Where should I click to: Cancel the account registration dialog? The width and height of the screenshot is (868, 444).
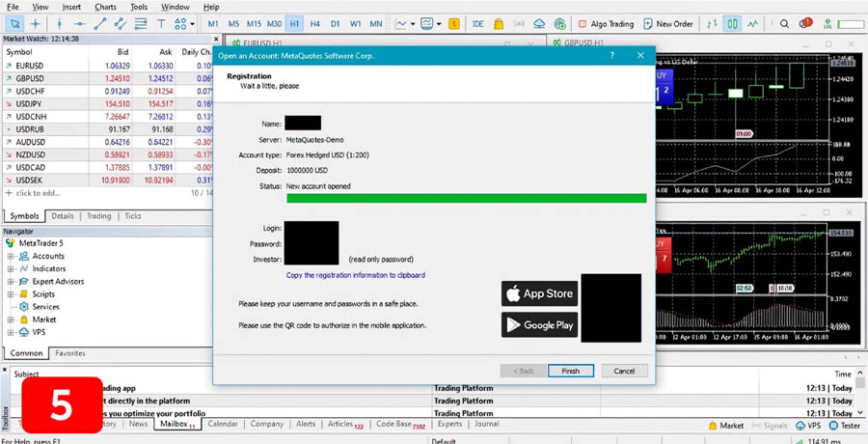624,371
